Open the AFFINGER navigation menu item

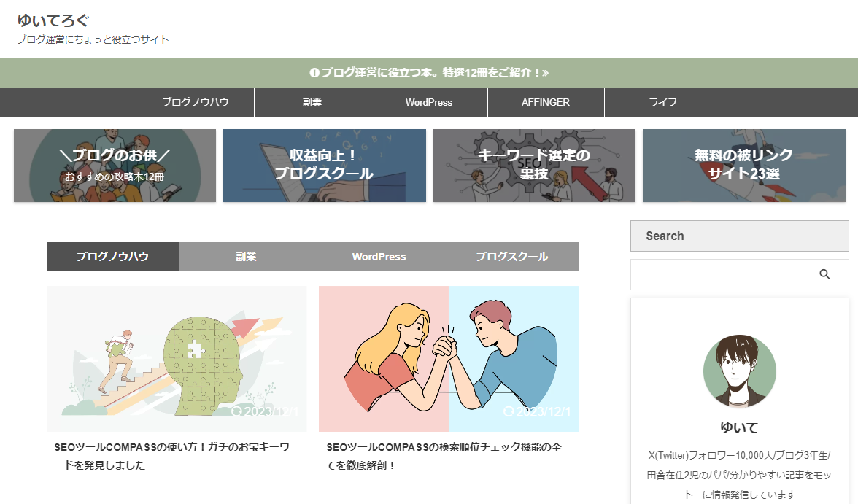(x=546, y=102)
